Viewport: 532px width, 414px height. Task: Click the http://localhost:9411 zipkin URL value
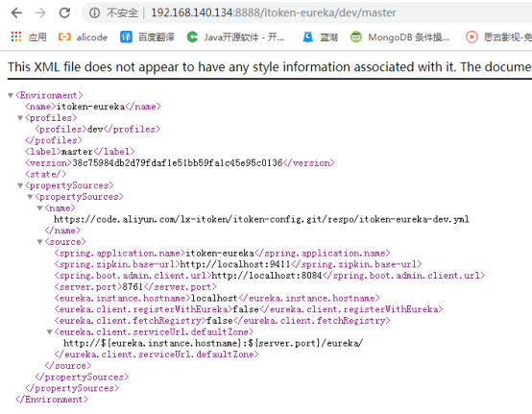point(235,264)
